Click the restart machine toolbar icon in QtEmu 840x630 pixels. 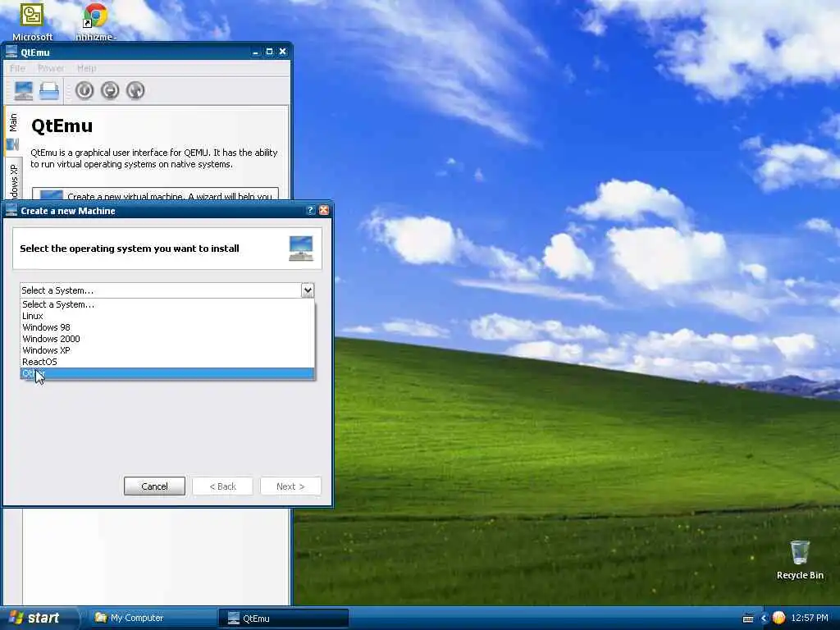(x=135, y=90)
